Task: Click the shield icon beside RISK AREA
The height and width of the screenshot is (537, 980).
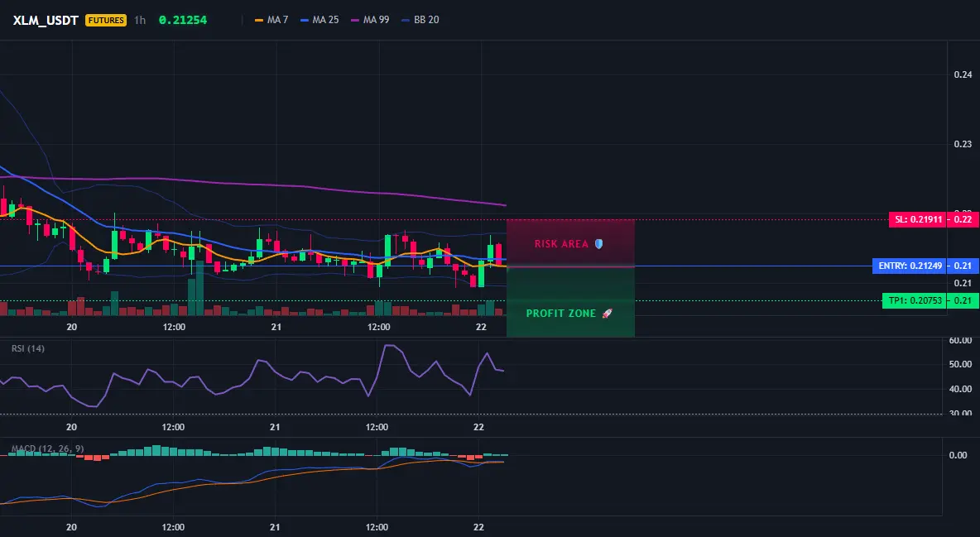Action: 598,244
